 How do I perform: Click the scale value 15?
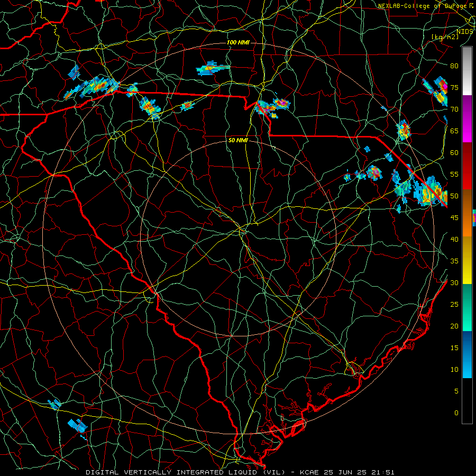click(454, 348)
